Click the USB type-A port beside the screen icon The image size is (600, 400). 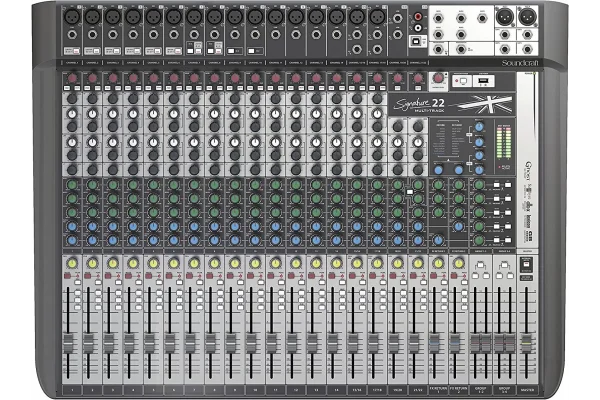coord(483,81)
